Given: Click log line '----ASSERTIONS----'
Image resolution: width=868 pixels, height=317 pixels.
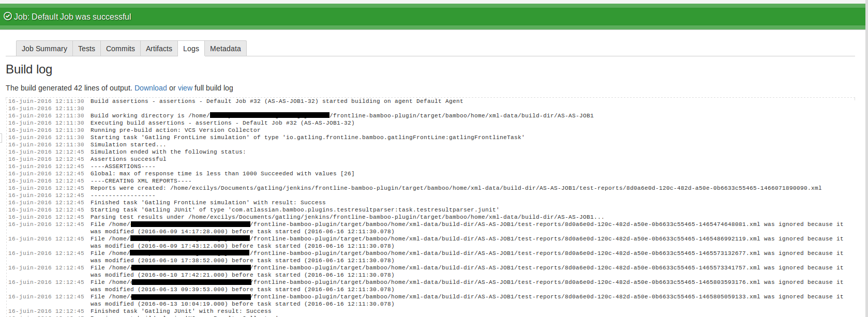Looking at the screenshot, I should point(123,167).
